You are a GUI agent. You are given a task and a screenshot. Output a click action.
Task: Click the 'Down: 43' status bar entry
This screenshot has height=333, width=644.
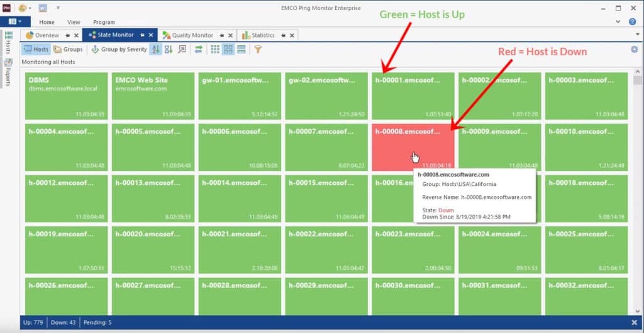pos(63,322)
